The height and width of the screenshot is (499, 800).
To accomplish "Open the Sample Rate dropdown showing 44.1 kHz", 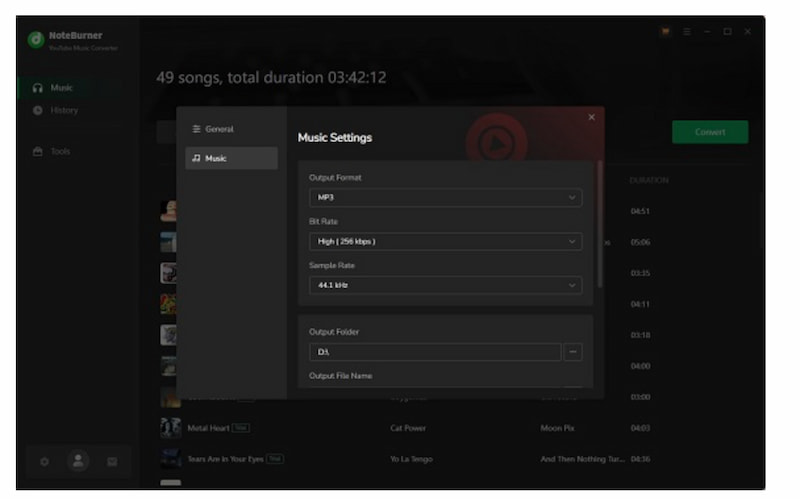I will (445, 285).
